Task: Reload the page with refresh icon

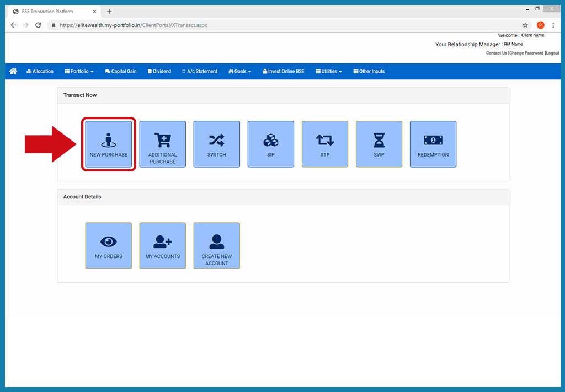Action: 38,25
